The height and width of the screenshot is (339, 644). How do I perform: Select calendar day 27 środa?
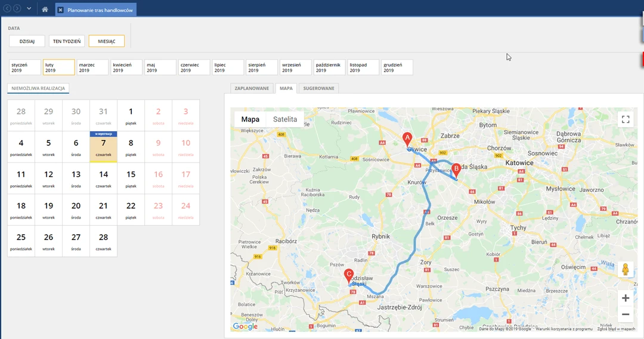click(76, 241)
